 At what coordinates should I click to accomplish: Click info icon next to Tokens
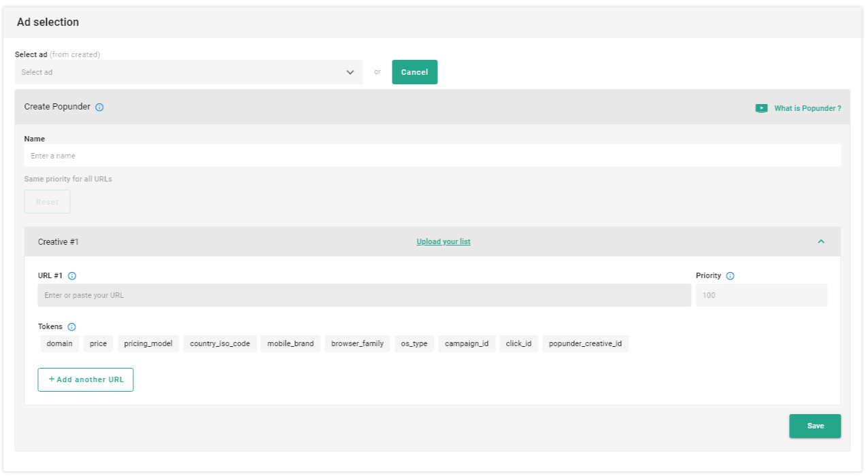tap(72, 327)
